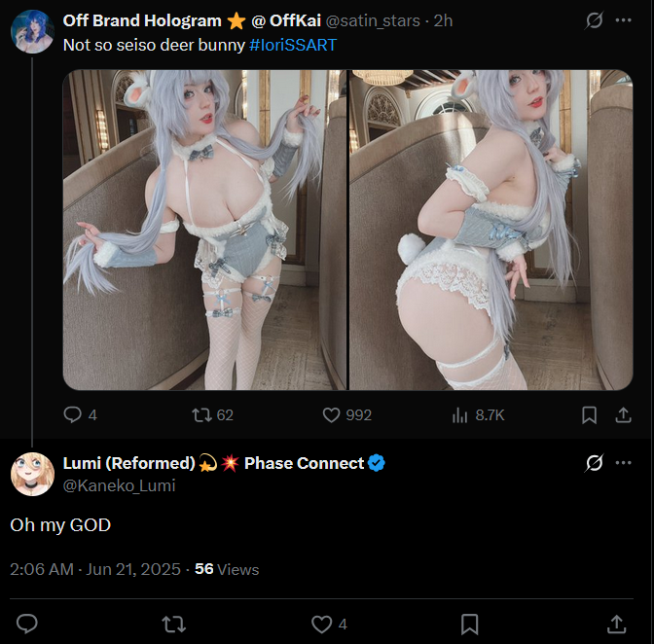Reply to the deer bunny post
The height and width of the screenshot is (644, 654).
[x=73, y=414]
